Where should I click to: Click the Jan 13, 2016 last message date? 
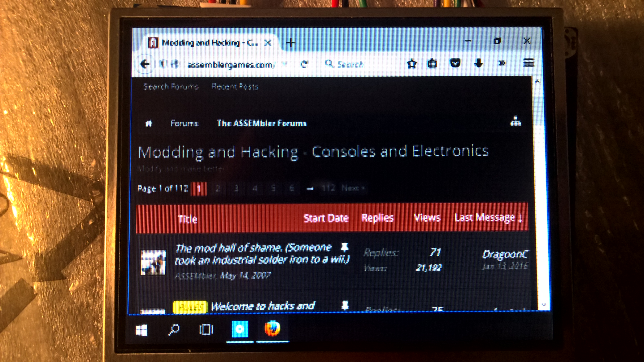(x=505, y=266)
